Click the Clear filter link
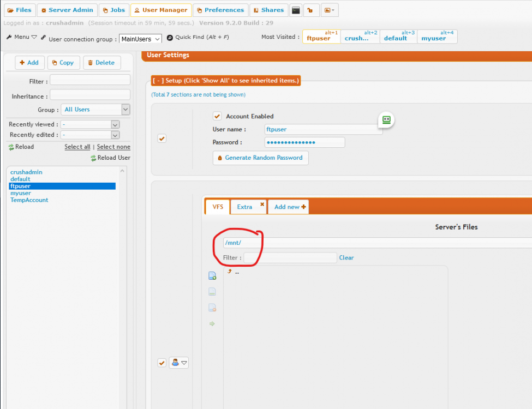 [346, 258]
